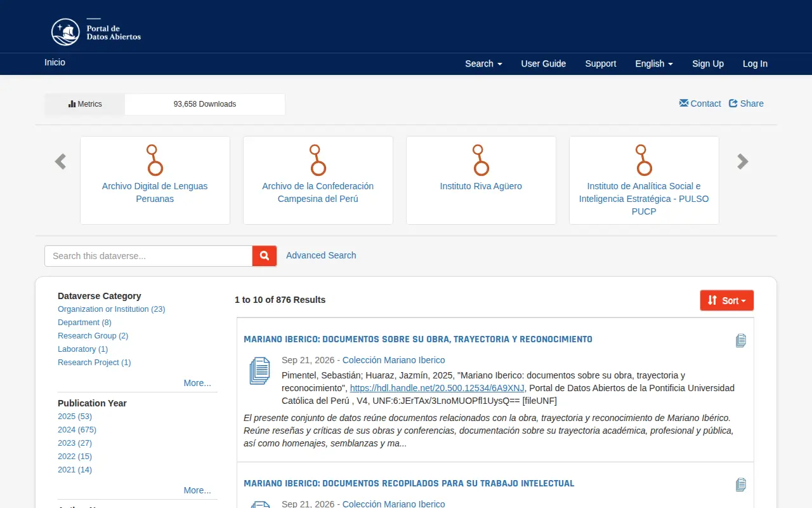Go to Inicio
The image size is (812, 508).
point(55,62)
